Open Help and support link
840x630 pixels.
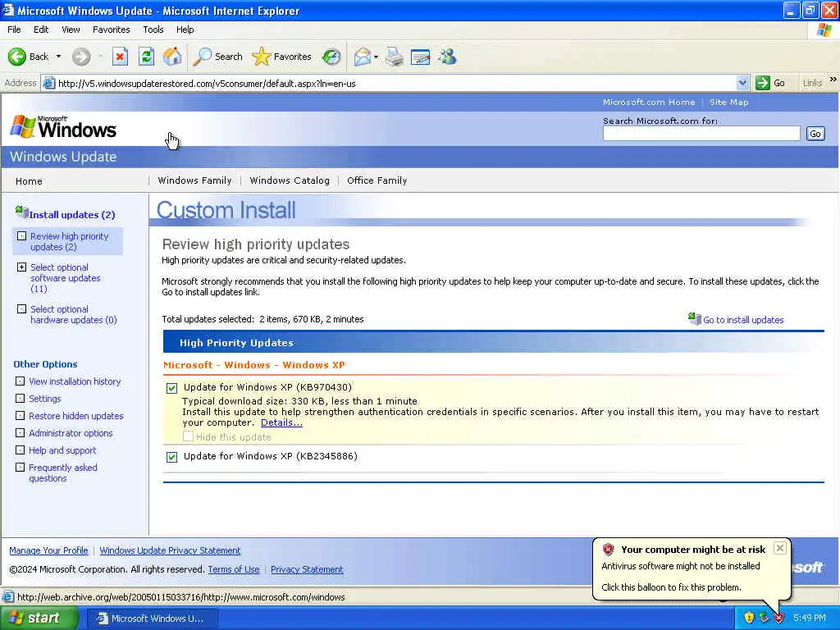point(62,450)
